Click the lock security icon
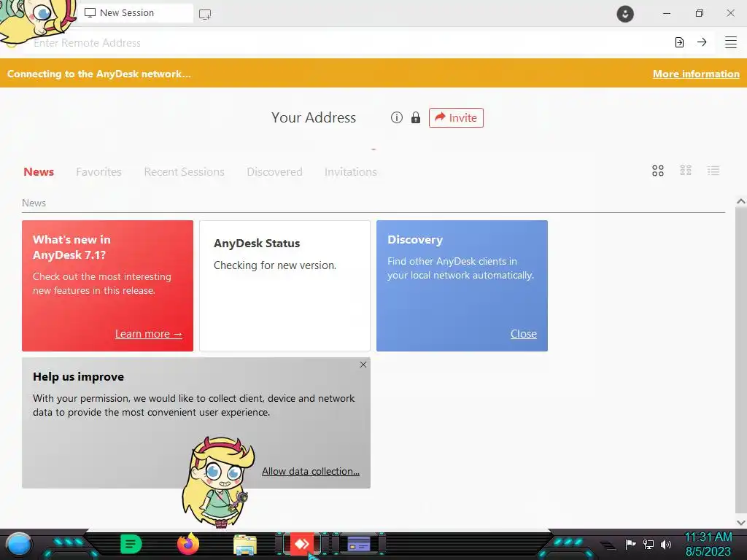Viewport: 747px width, 560px height. click(415, 117)
